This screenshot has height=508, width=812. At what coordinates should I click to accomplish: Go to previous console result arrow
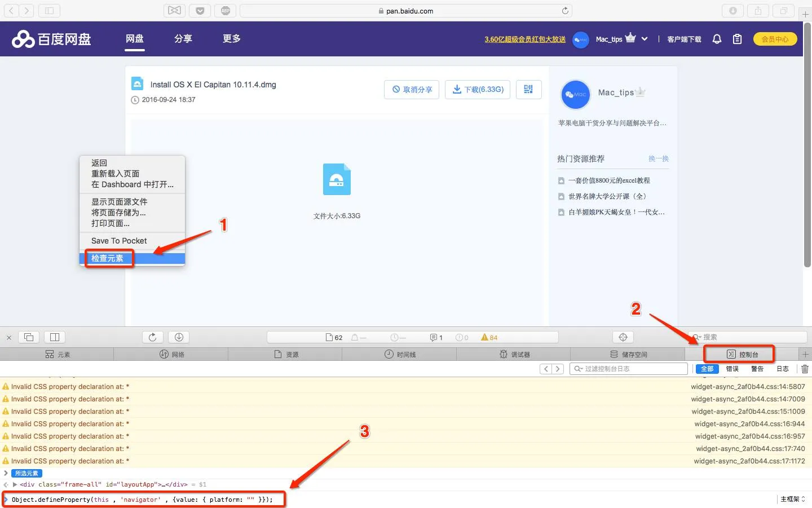(546, 369)
